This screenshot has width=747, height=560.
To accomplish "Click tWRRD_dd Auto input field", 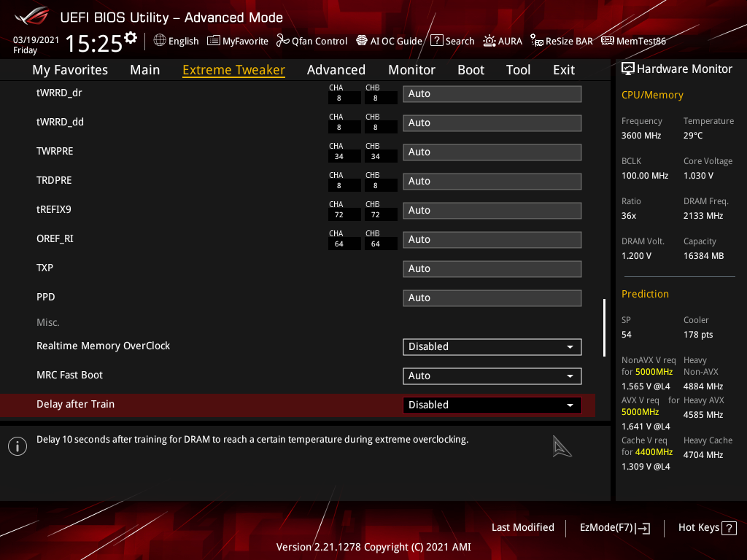I will [x=492, y=122].
